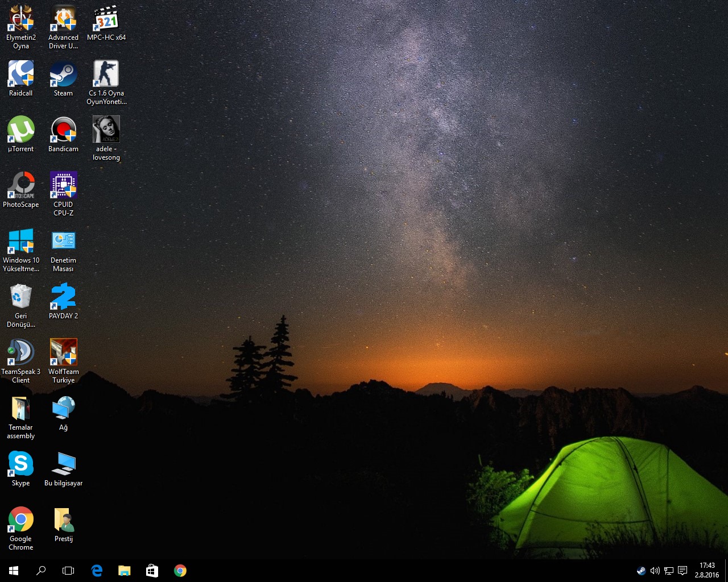Select Google Chrome desktop shortcut
This screenshot has width=728, height=582.
[21, 528]
